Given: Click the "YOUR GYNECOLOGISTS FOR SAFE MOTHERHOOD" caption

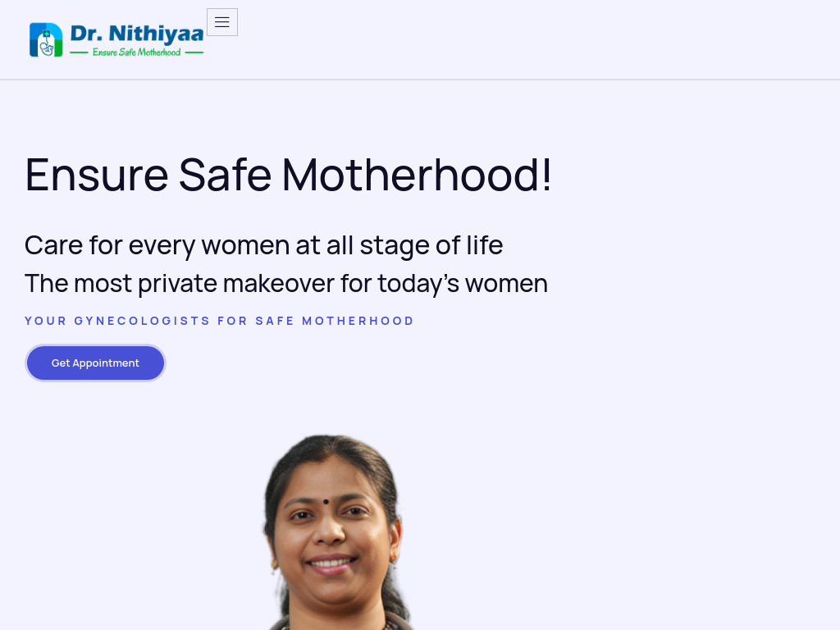Looking at the screenshot, I should [219, 321].
